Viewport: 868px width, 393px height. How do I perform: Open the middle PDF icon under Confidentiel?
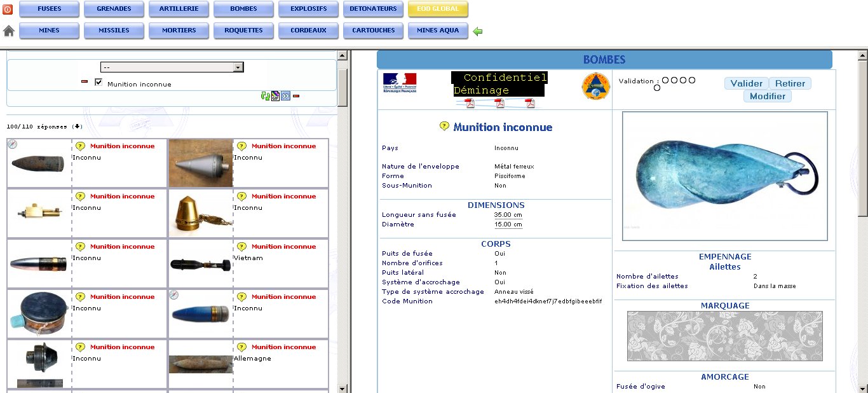[x=499, y=103]
